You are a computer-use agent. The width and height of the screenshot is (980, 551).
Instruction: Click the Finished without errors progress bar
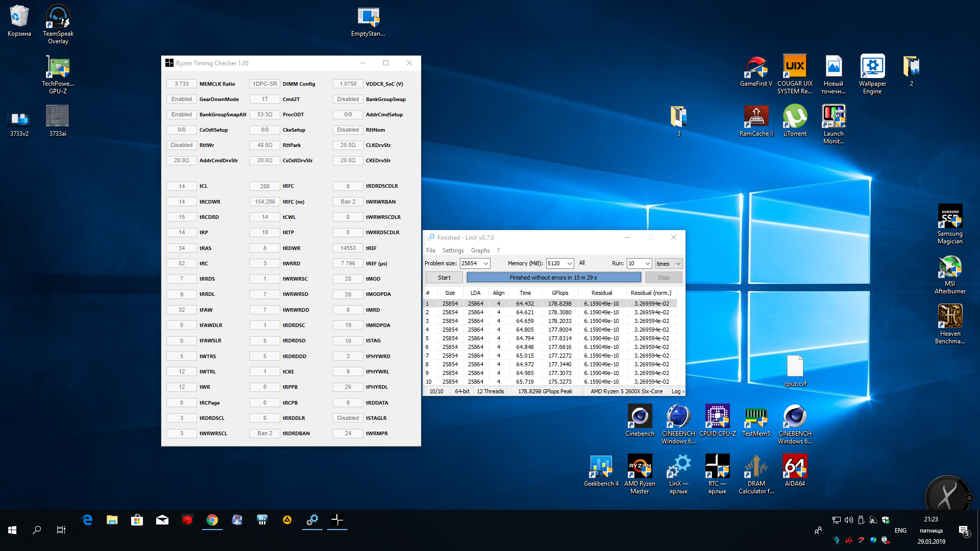(x=553, y=278)
